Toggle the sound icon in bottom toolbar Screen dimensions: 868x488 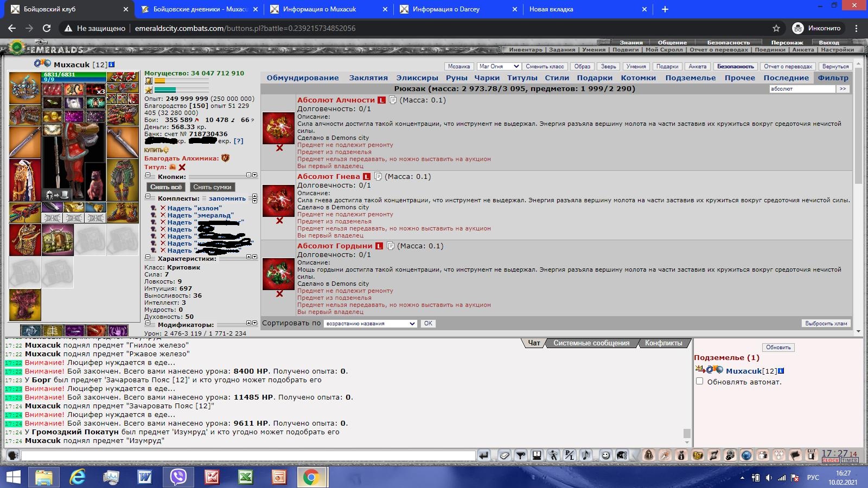click(x=585, y=455)
